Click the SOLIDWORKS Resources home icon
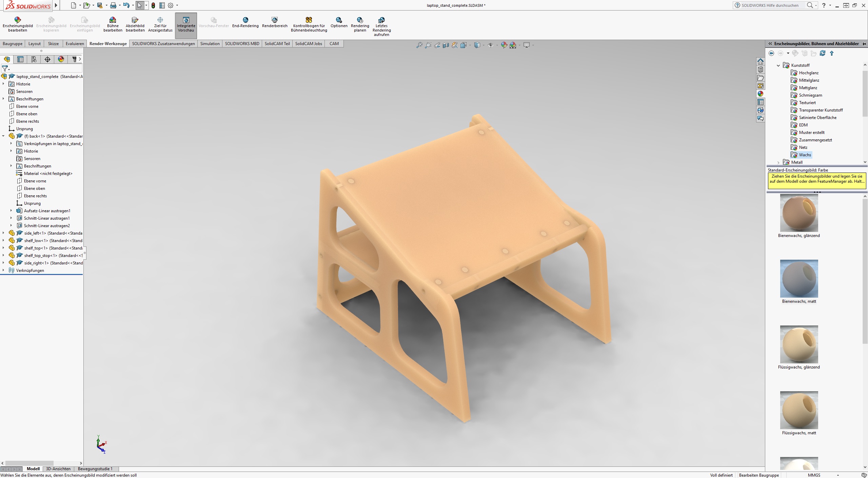The height and width of the screenshot is (478, 868). [761, 61]
